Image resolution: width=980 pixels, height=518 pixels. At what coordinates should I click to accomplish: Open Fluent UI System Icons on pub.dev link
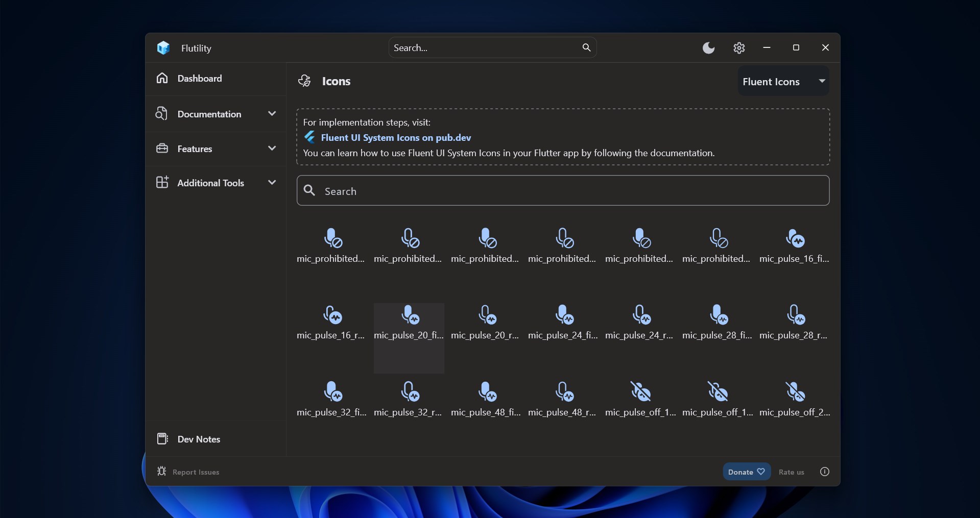396,137
